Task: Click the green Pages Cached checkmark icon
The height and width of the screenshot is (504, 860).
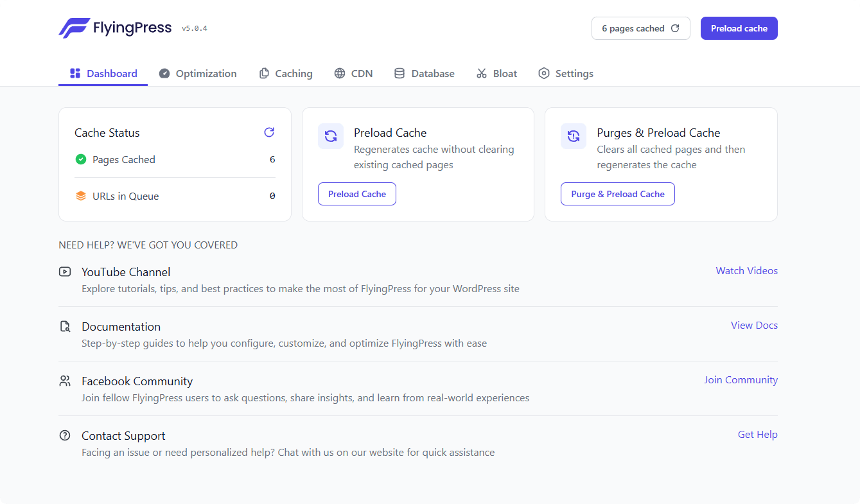Action: click(81, 159)
